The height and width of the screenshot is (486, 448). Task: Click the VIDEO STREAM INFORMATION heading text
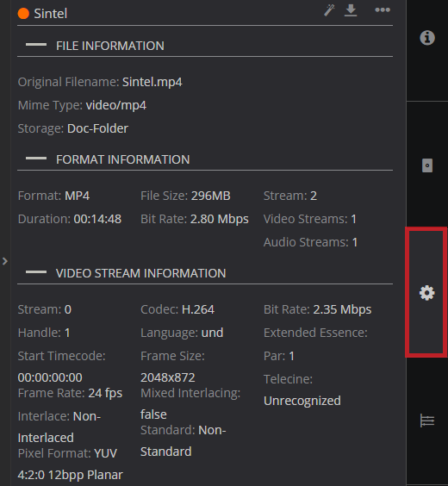(141, 273)
